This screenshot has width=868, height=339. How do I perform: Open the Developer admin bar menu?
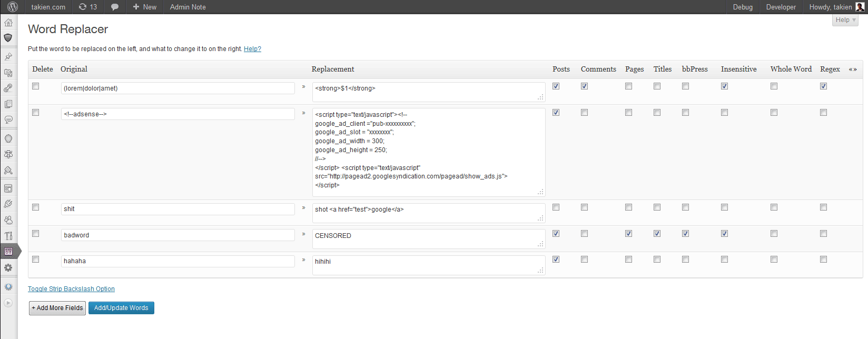781,7
